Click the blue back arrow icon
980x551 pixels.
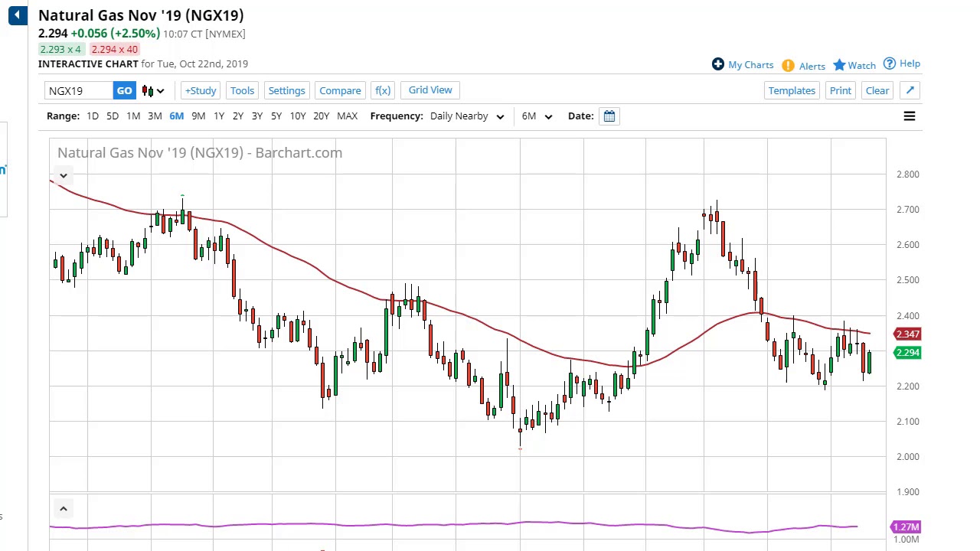[18, 15]
